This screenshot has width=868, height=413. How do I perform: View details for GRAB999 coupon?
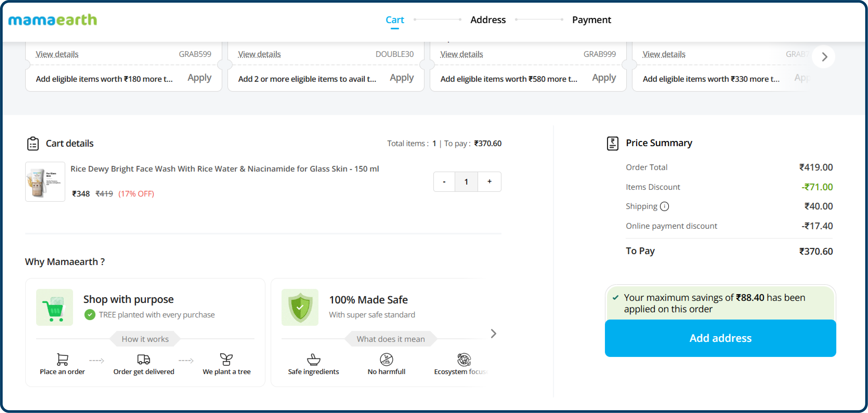coord(461,54)
